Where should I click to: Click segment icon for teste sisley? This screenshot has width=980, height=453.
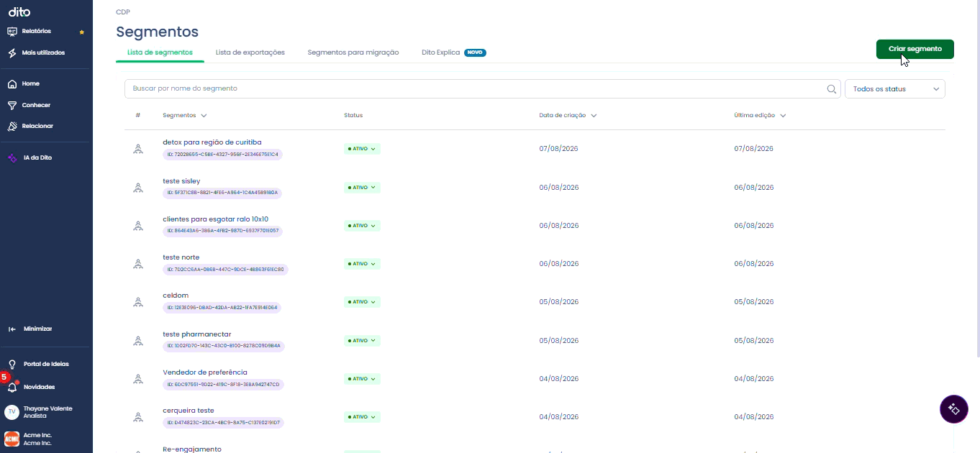(x=137, y=188)
